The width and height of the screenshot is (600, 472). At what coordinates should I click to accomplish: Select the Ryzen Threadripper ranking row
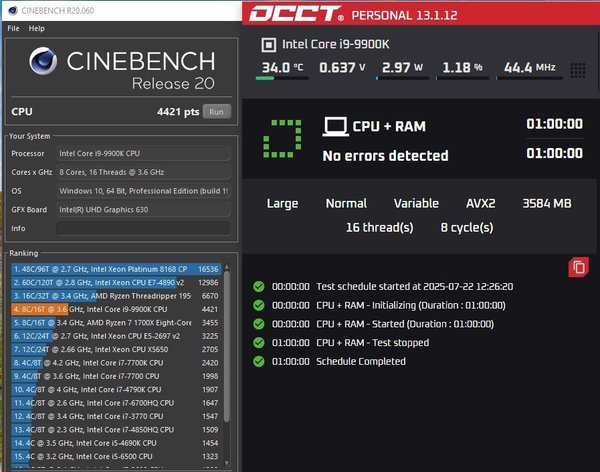click(x=116, y=296)
